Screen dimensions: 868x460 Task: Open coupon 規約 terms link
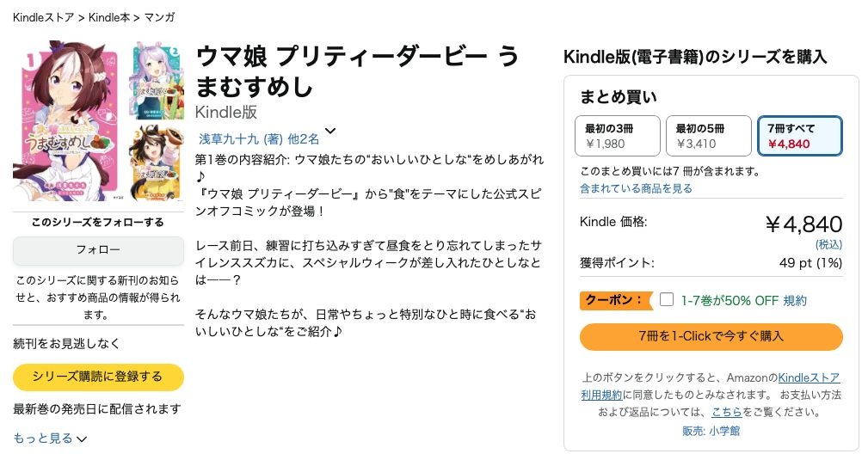(x=795, y=300)
